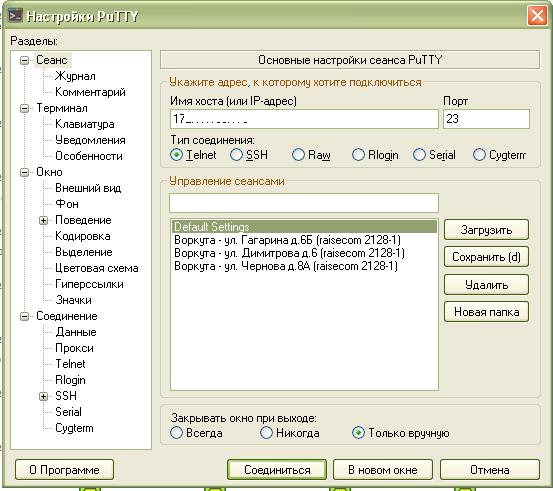Open the Окно category
This screenshot has width=553, height=491.
49,172
